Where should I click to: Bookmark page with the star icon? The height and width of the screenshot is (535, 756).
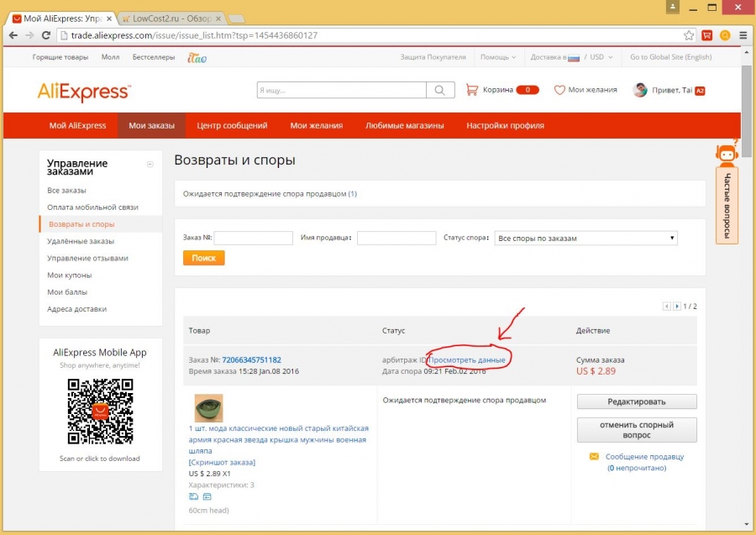[689, 35]
